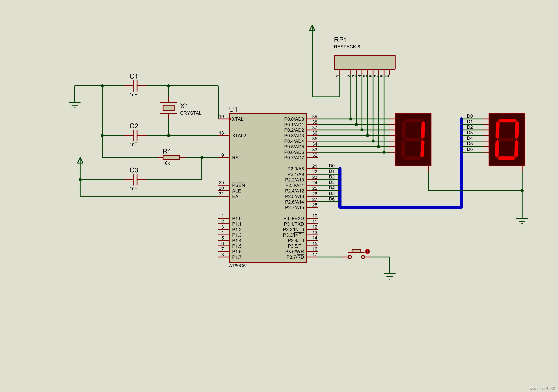Click the P0.0/AD0 pin label
558x392 pixels.
click(x=294, y=119)
